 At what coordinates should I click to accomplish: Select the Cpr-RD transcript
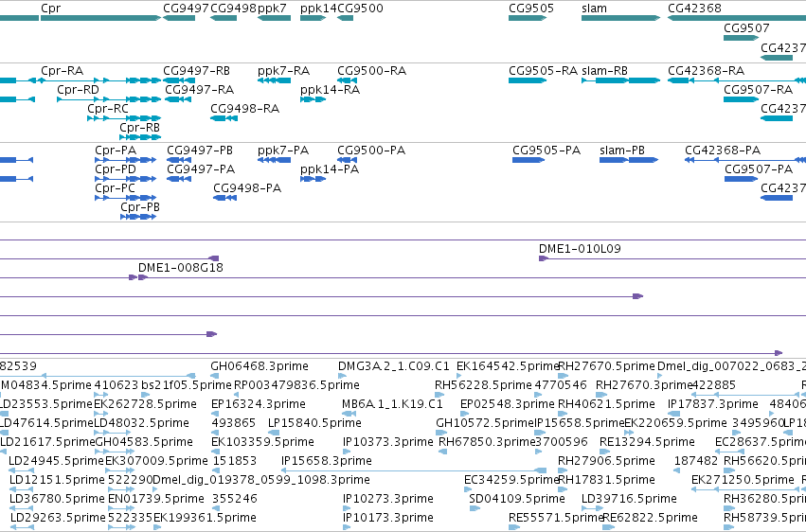[x=109, y=99]
